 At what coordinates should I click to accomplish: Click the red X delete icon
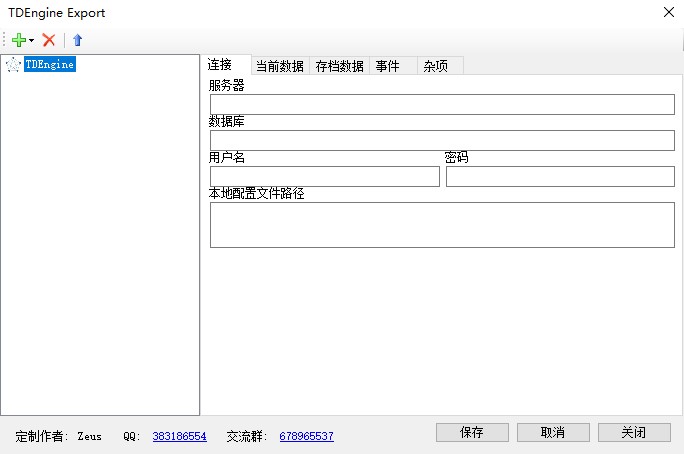click(49, 40)
